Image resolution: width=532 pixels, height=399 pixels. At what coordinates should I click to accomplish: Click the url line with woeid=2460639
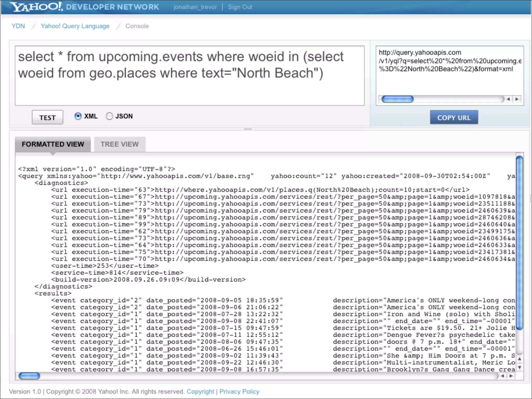click(283, 210)
